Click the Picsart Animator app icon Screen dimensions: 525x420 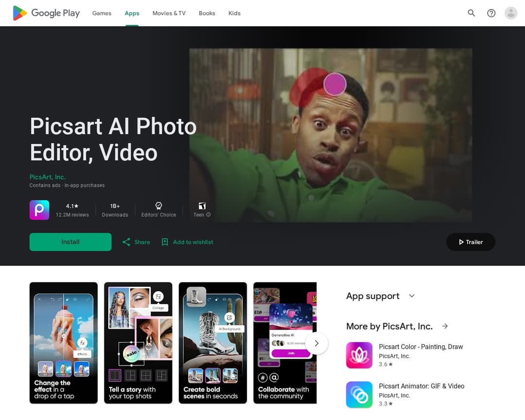tap(359, 395)
